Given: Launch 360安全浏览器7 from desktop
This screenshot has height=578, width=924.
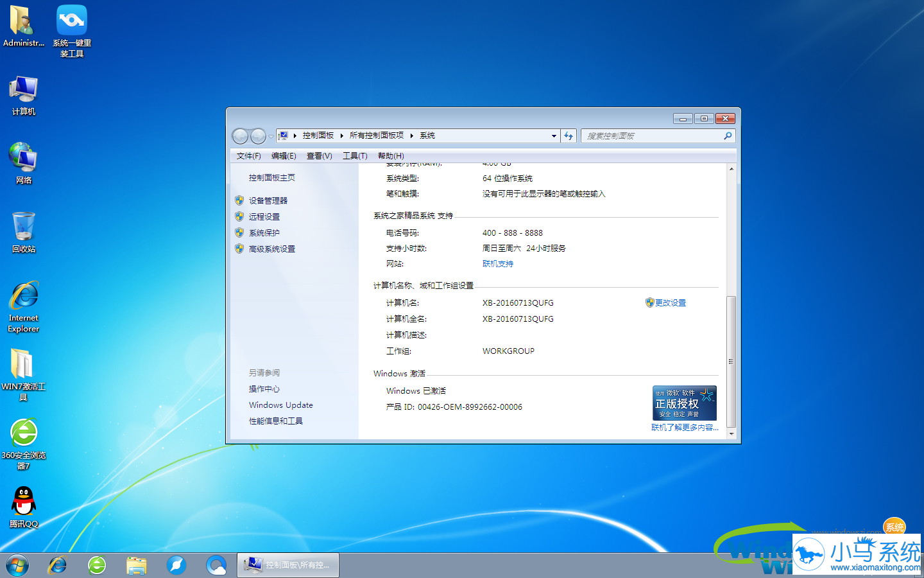Looking at the screenshot, I should coord(23,444).
